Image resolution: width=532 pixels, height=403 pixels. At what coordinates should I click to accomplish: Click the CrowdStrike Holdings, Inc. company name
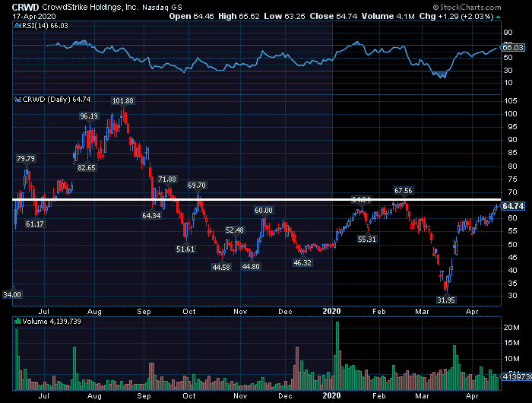click(x=90, y=7)
